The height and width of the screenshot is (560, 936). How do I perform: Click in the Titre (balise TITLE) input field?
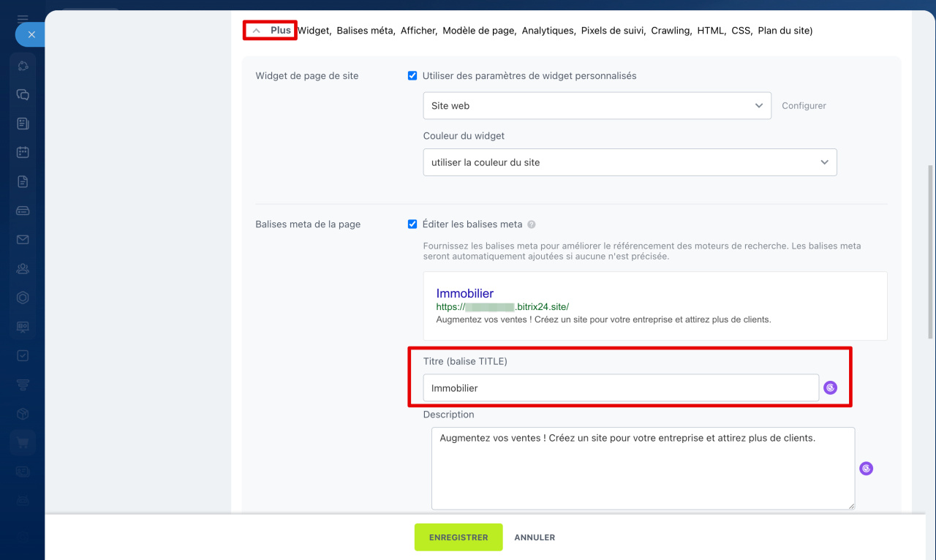pyautogui.click(x=620, y=388)
